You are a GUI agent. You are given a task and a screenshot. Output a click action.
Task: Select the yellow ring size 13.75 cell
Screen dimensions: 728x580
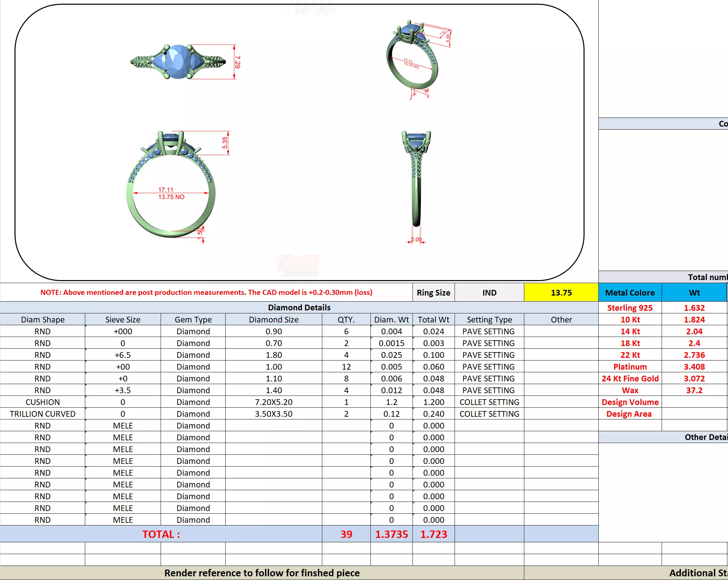[561, 293]
